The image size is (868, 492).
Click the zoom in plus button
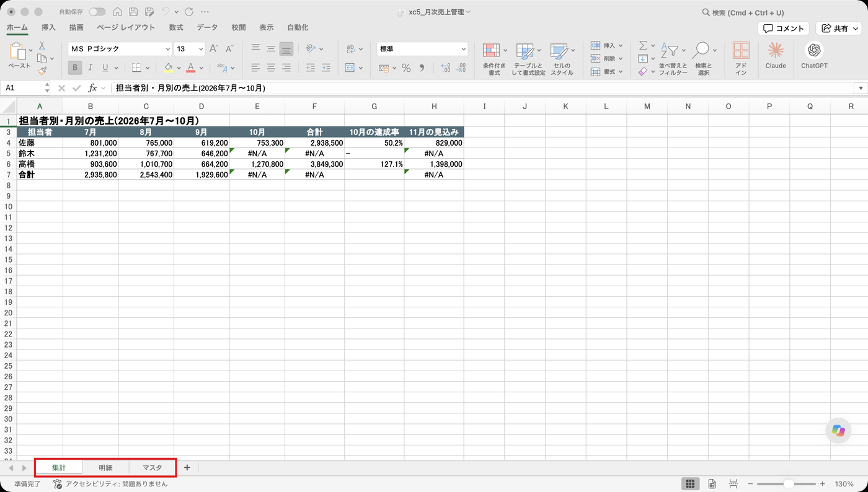pyautogui.click(x=823, y=484)
